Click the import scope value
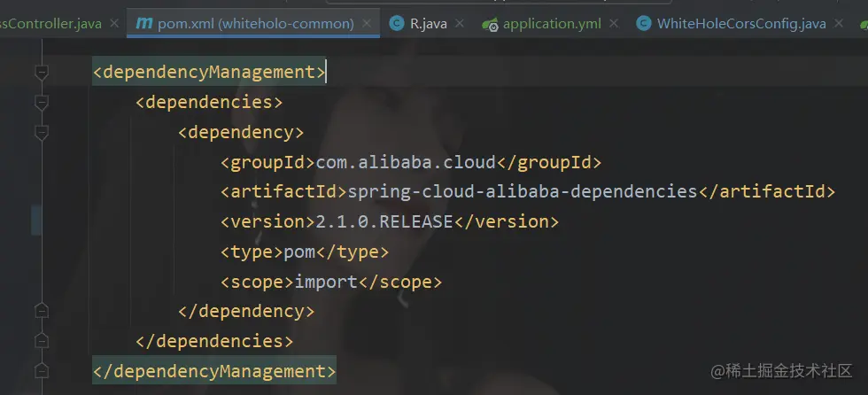868x395 pixels. (326, 282)
